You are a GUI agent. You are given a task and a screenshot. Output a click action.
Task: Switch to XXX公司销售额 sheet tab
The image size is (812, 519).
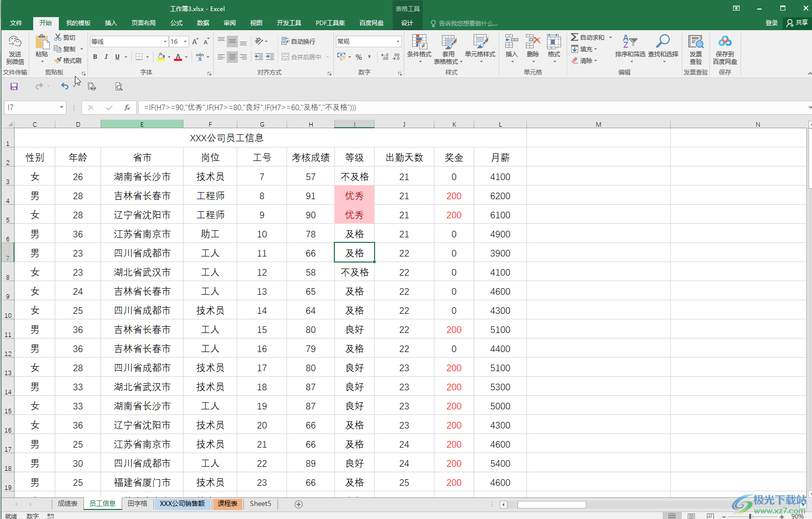tap(183, 503)
